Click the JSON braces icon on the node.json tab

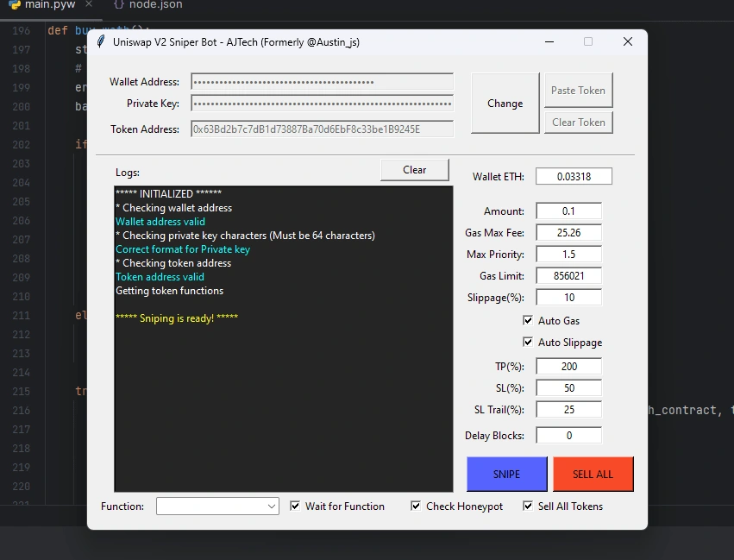(x=117, y=4)
